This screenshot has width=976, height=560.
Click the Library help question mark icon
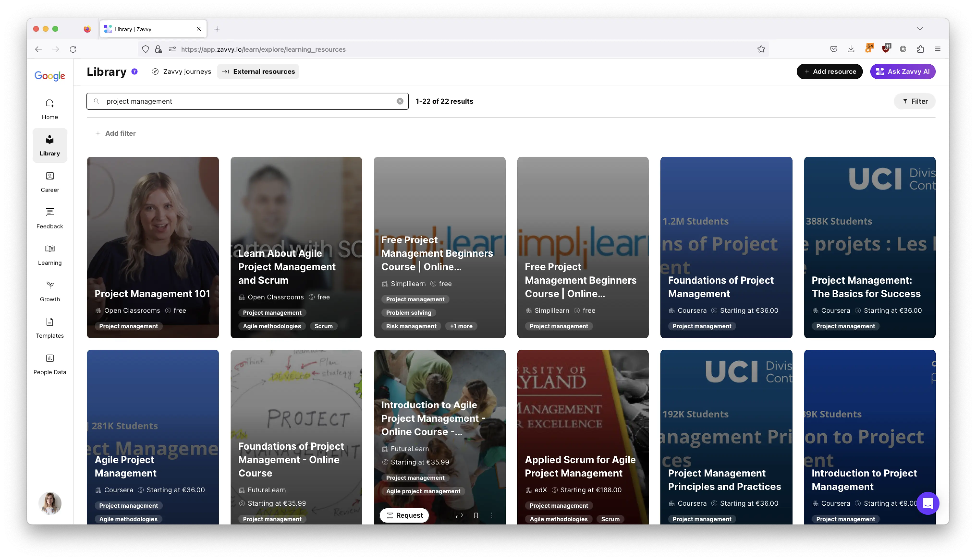(134, 71)
